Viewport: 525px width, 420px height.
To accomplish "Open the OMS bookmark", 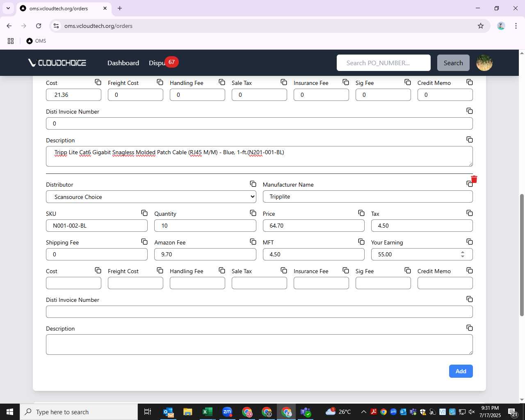I will [36, 41].
